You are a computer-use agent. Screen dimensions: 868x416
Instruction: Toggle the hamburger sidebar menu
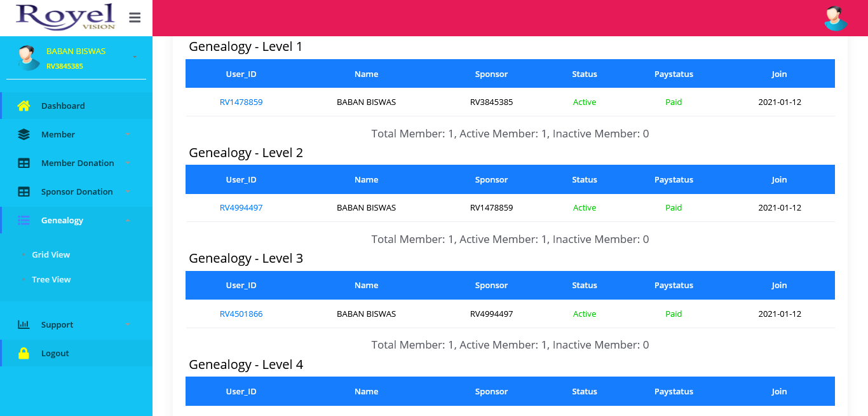tap(135, 18)
